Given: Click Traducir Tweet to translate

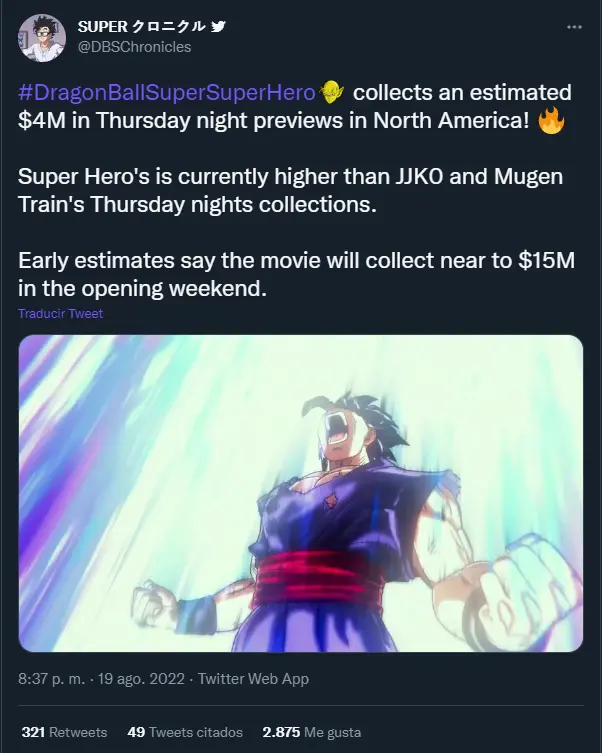Looking at the screenshot, I should pyautogui.click(x=60, y=314).
